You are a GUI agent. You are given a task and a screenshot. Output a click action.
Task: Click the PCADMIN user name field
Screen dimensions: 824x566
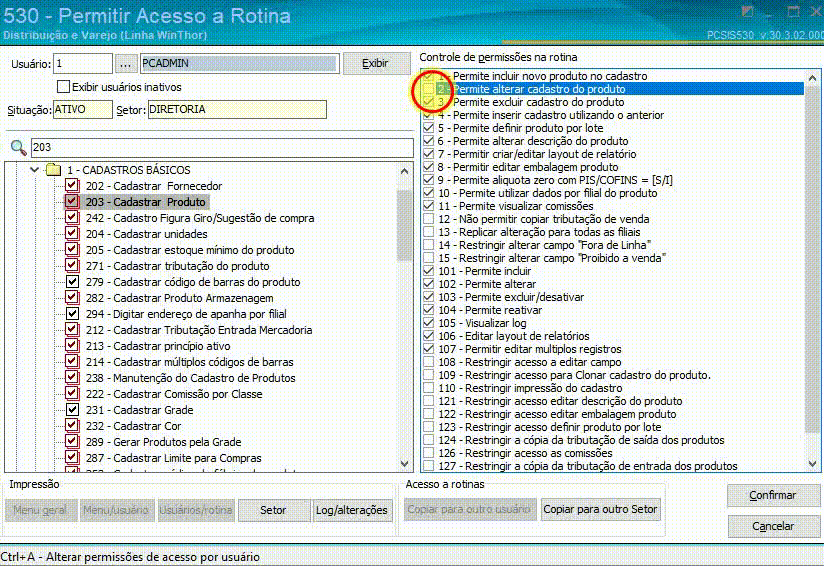pos(239,63)
